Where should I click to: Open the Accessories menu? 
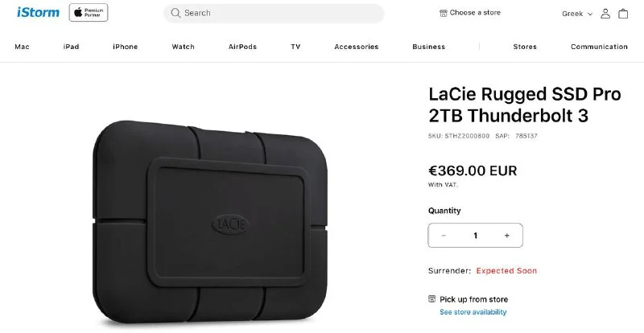[356, 47]
